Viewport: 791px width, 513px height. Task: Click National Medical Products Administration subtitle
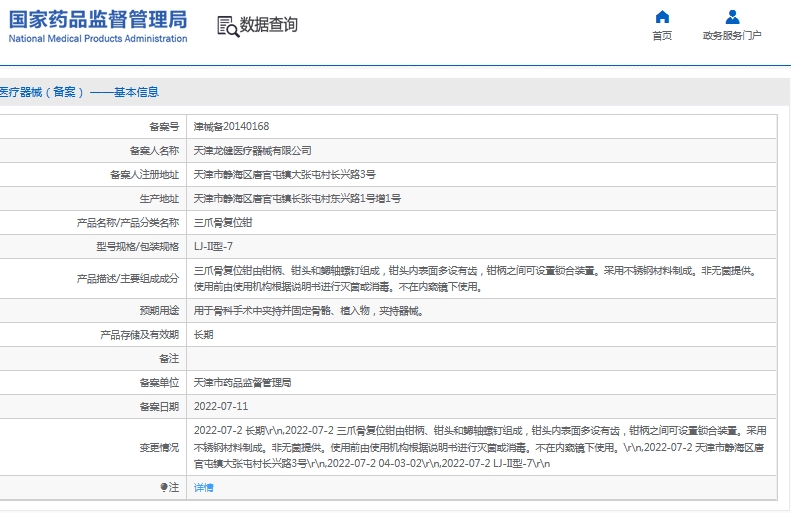coord(98,38)
